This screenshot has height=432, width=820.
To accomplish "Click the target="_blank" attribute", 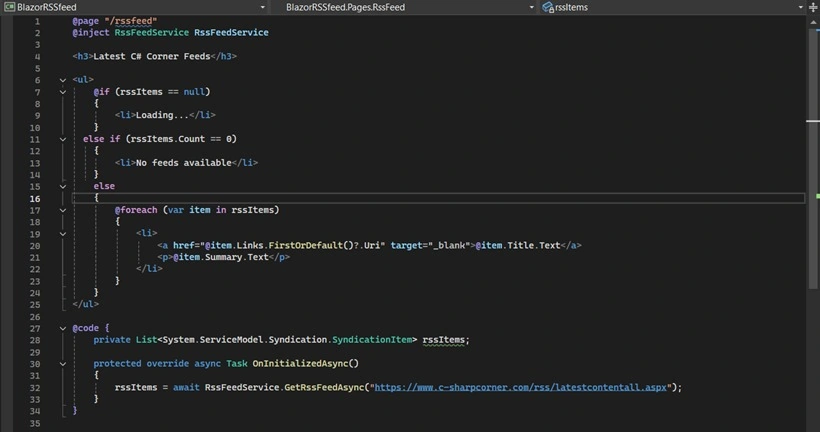I will click(428, 245).
